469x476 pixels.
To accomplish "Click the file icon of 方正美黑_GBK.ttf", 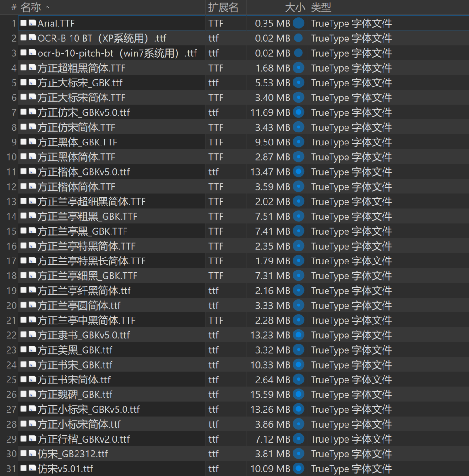I will coord(33,350).
